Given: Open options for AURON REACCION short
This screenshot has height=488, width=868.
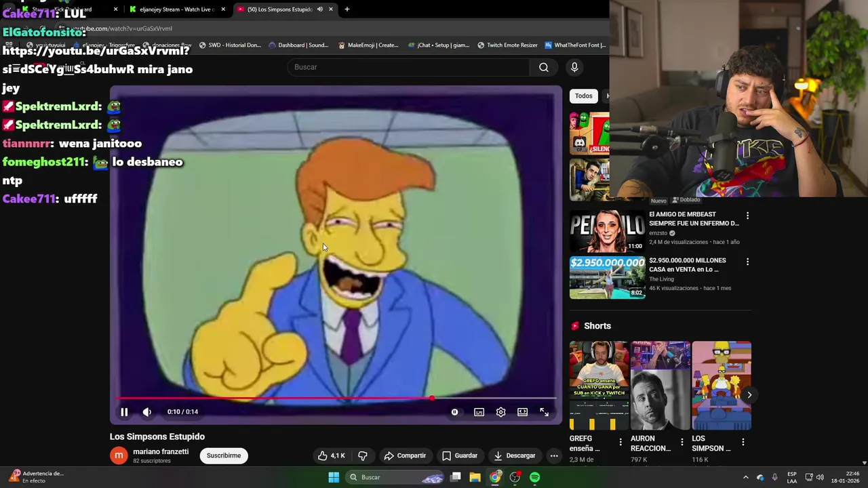Looking at the screenshot, I should 682,442.
